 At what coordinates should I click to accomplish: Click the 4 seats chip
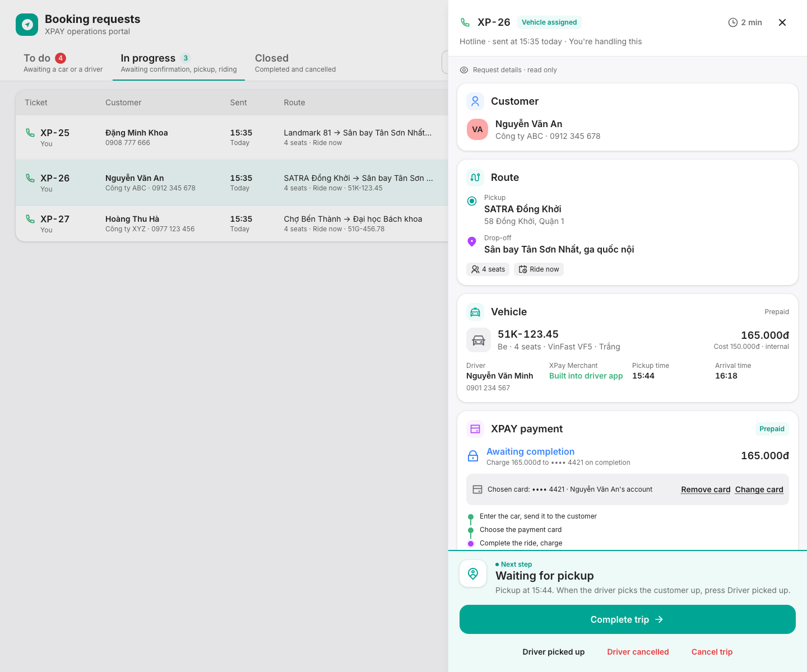pyautogui.click(x=488, y=269)
